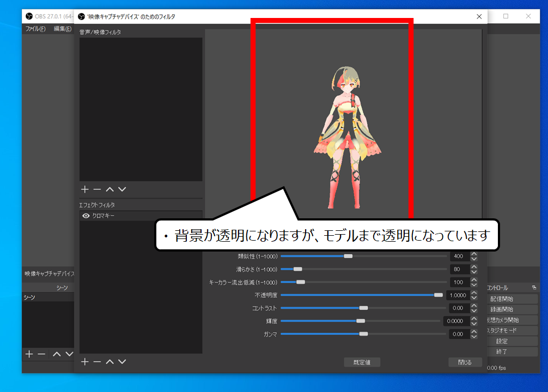Select the クロマキー effect filter row
The width and height of the screenshot is (548, 392).
pos(141,216)
